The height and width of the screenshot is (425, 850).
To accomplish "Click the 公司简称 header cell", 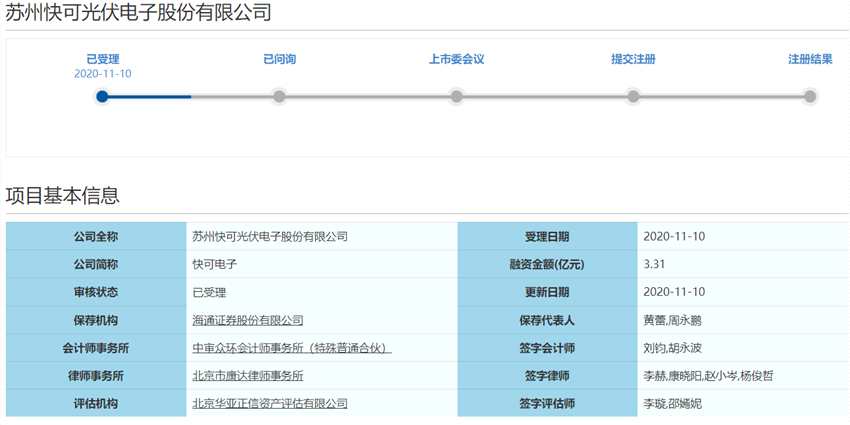I will coord(96,265).
